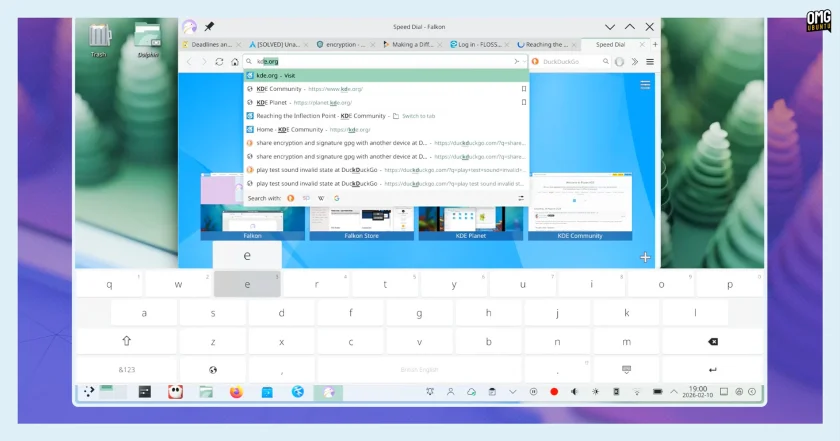Hide virtual keyboard with keyboard icon key
Viewport: 840px width, 441px height.
click(626, 370)
